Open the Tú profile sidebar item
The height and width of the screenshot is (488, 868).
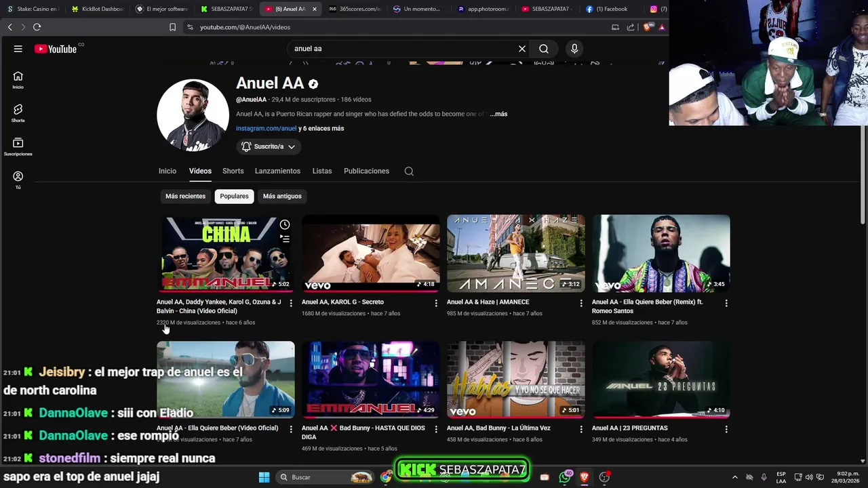point(18,180)
